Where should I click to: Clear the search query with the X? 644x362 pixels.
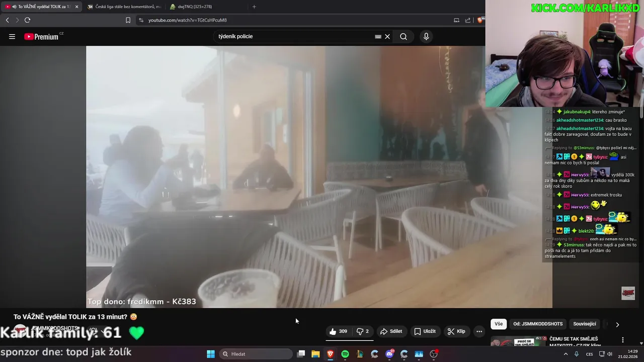pyautogui.click(x=387, y=37)
